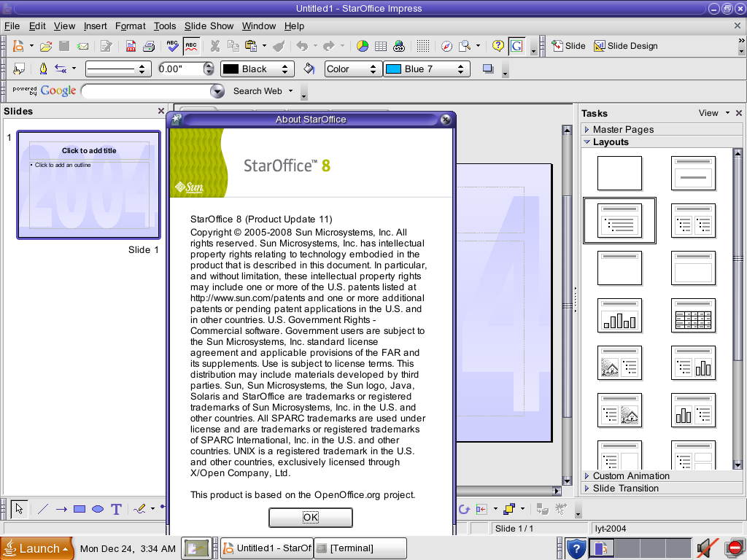The width and height of the screenshot is (747, 560).
Task: Open the Slide Show menu
Action: click(x=209, y=26)
